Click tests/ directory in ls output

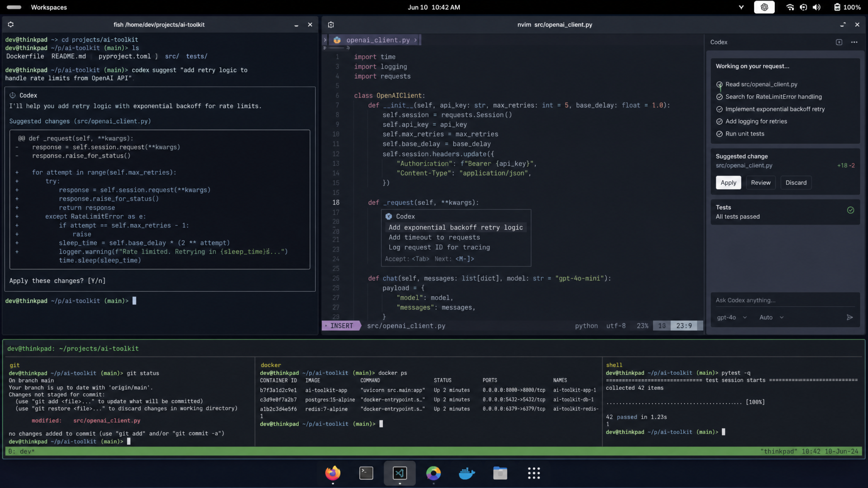(196, 56)
